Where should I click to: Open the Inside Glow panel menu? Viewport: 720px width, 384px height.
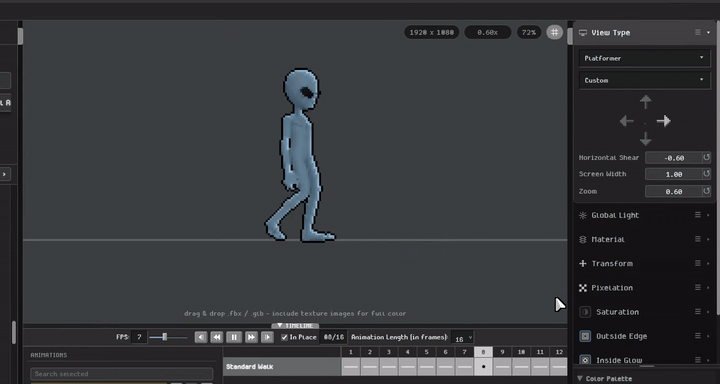(698, 360)
